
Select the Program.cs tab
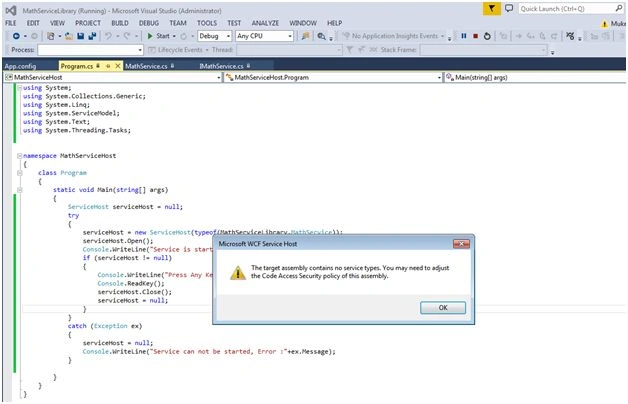pyautogui.click(x=77, y=66)
